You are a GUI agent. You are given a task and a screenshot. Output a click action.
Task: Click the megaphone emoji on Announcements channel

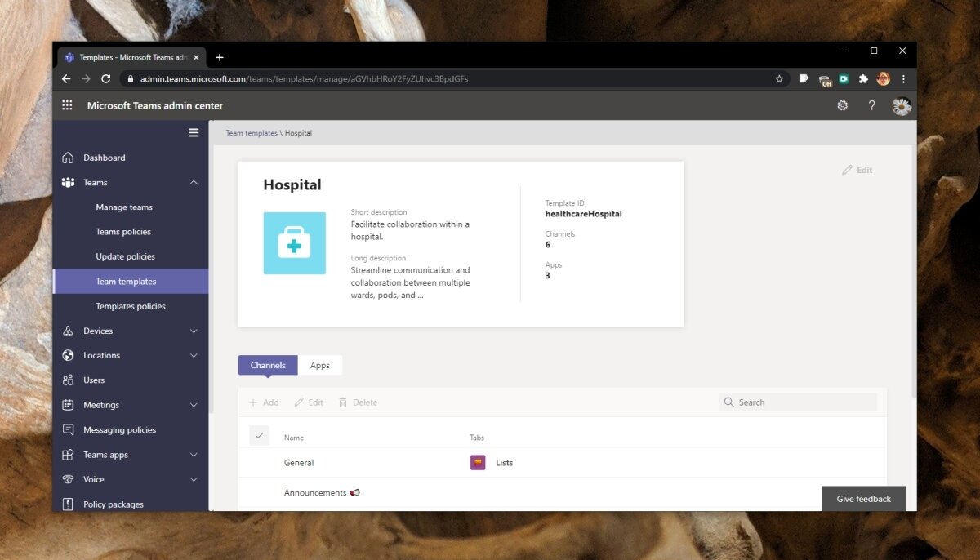click(354, 492)
